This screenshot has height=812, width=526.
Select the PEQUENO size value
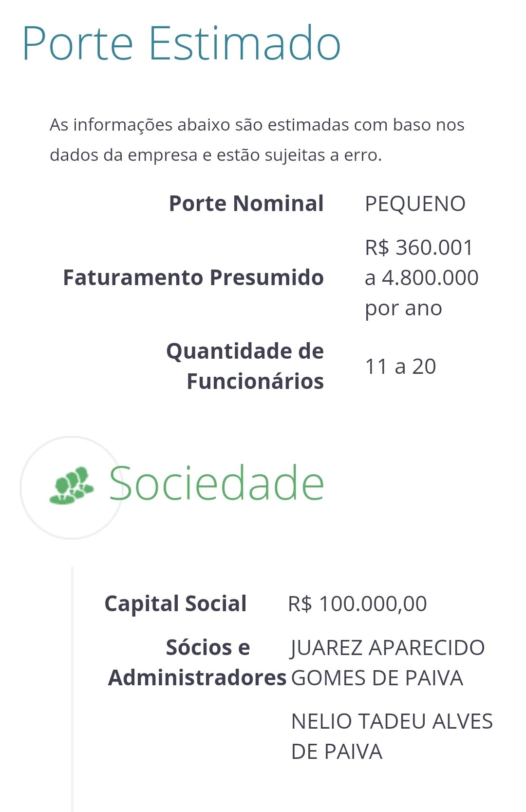415,204
